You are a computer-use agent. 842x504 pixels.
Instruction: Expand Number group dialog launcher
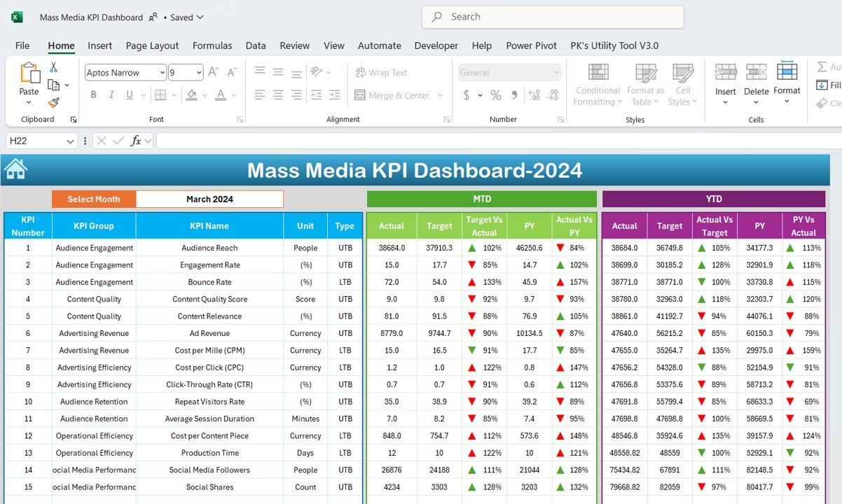tap(560, 120)
